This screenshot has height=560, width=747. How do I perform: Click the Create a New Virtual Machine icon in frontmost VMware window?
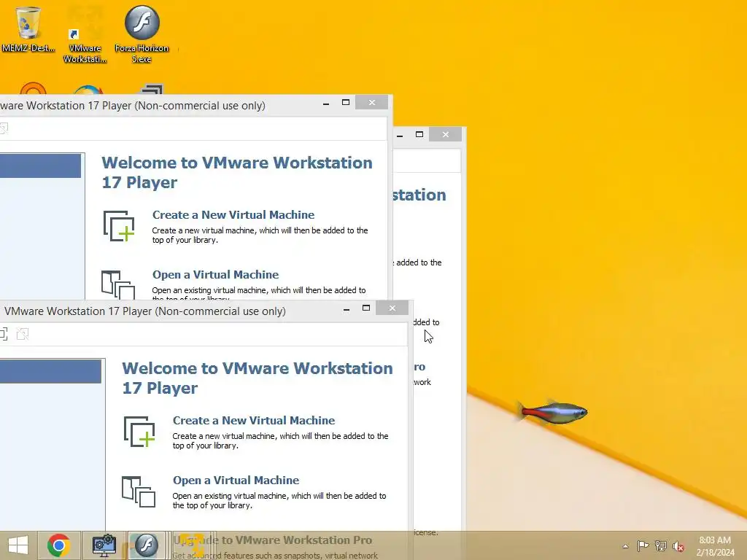[x=139, y=432]
